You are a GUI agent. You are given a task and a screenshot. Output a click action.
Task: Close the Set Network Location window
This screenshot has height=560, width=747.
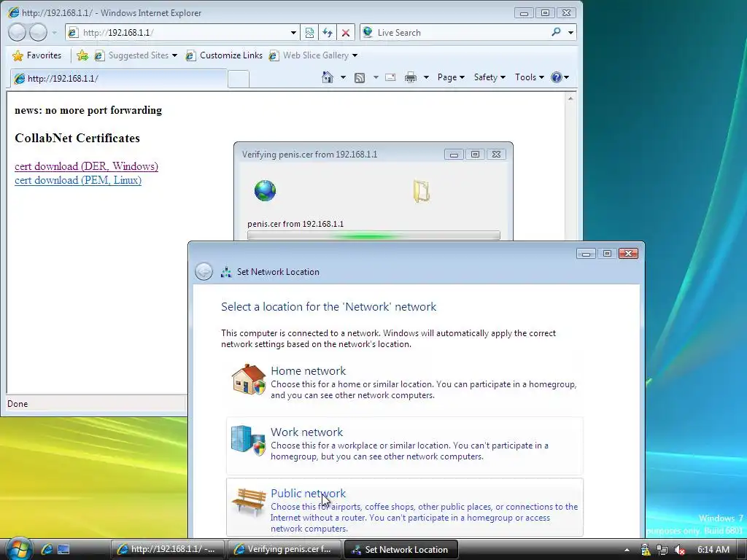(628, 253)
